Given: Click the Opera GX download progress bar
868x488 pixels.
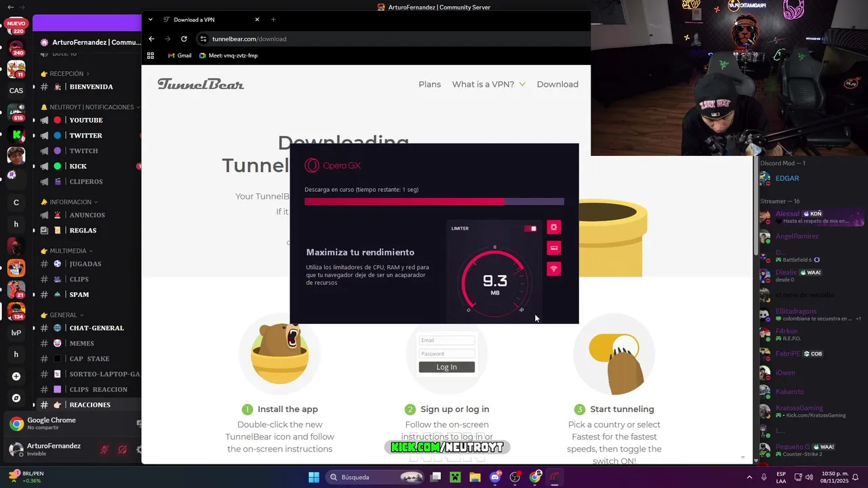Looking at the screenshot, I should [x=434, y=201].
